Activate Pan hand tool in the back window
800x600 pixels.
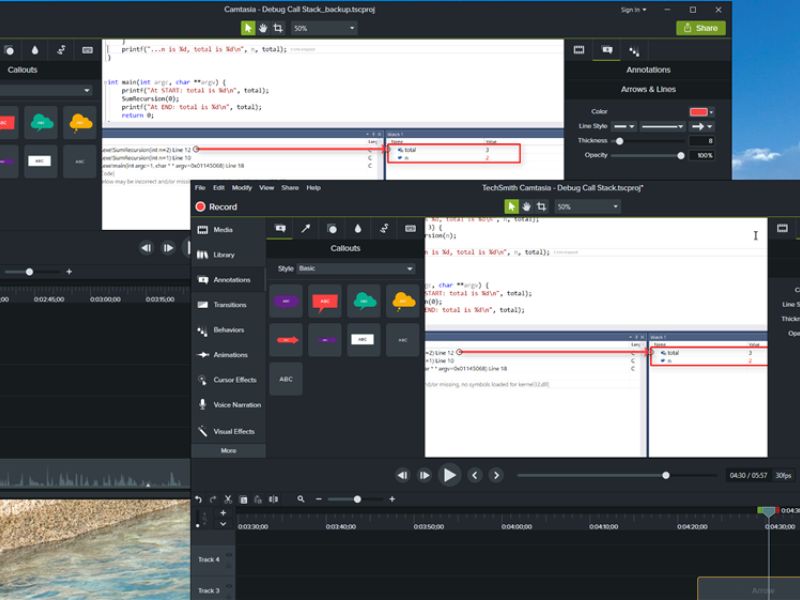[263, 28]
